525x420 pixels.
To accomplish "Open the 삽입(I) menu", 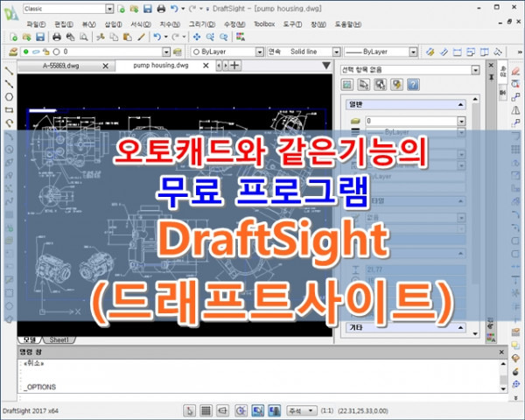I will click(x=113, y=24).
